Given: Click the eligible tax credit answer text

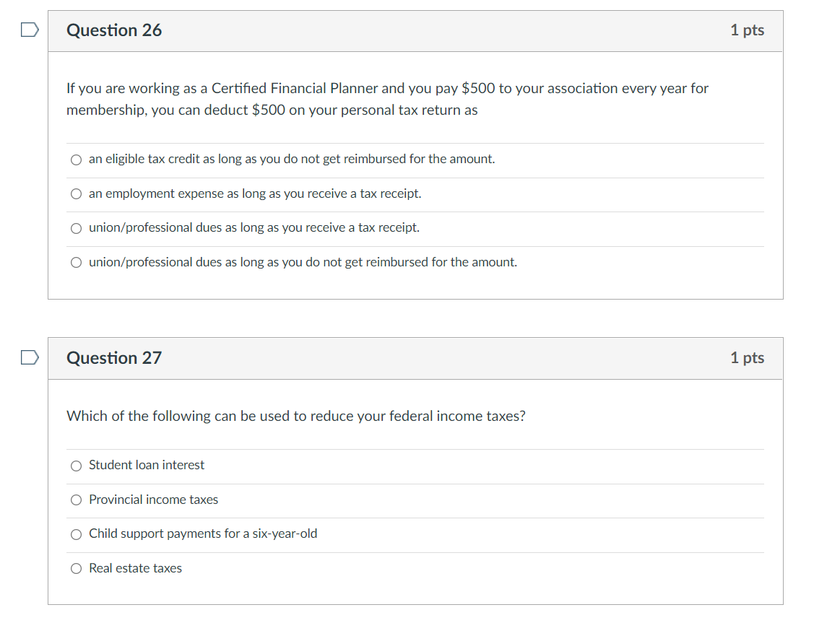Looking at the screenshot, I should 292,160.
